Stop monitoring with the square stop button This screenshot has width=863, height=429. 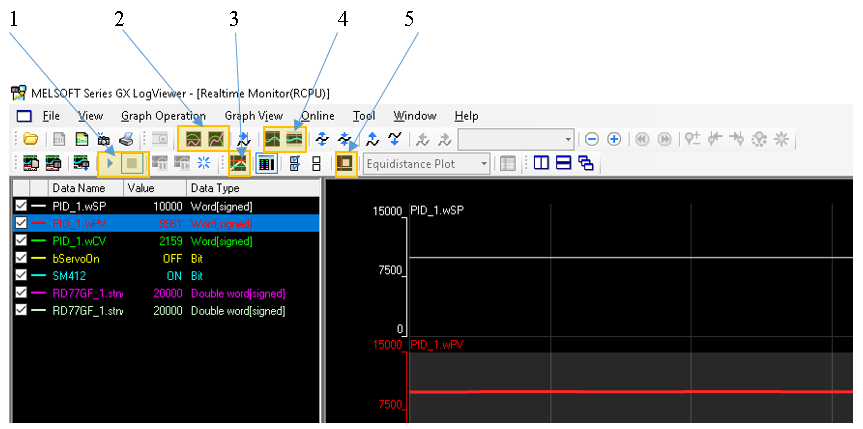[132, 163]
